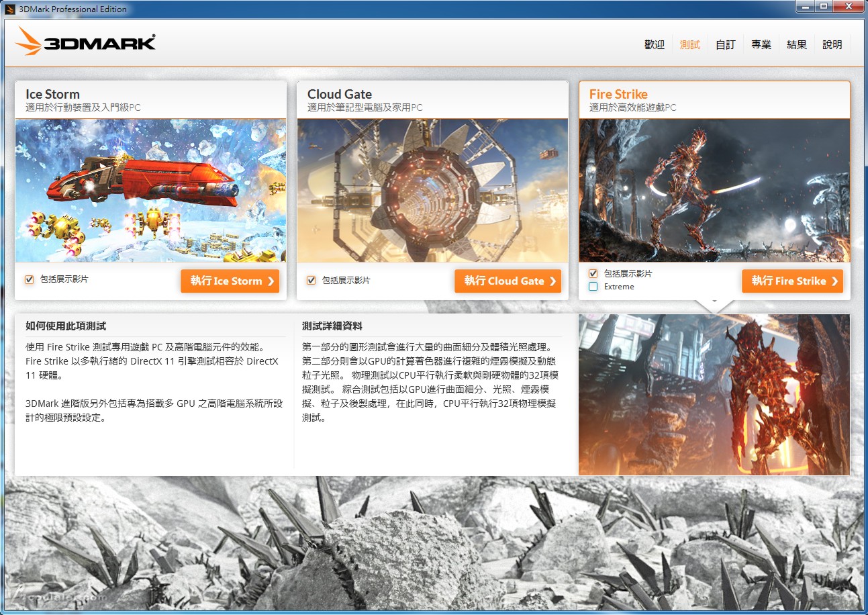Click the Fire Strike card title
The height and width of the screenshot is (615, 868).
(x=618, y=94)
